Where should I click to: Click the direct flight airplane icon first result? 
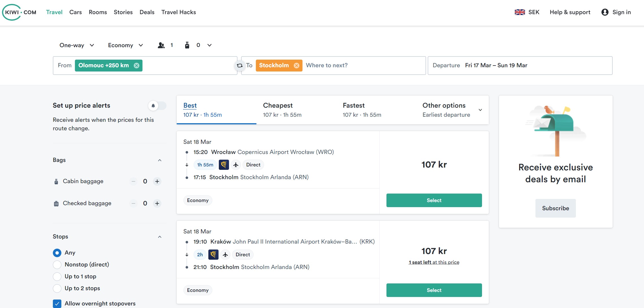[235, 165]
